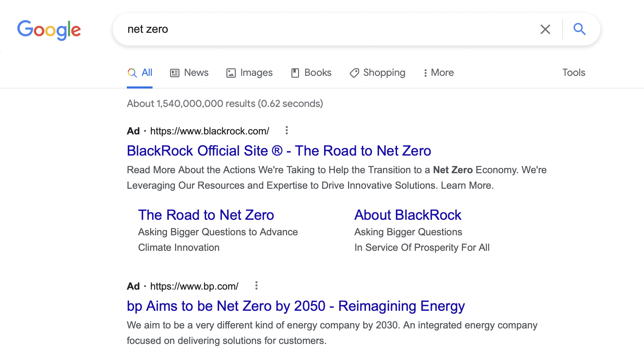This screenshot has width=644, height=363.
Task: Expand the More search categories menu
Action: point(439,73)
